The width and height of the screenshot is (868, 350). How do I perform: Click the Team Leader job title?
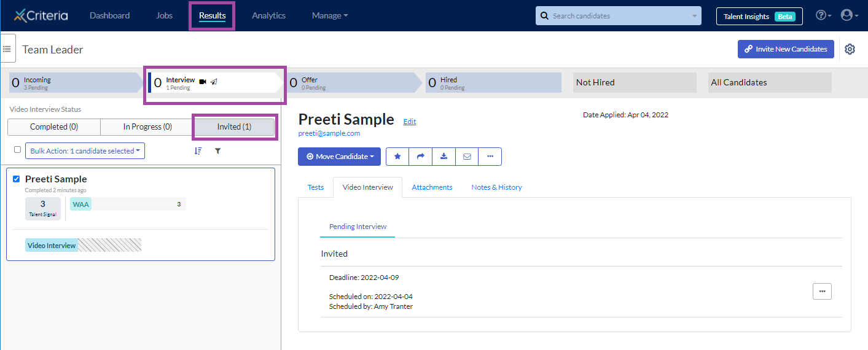tap(53, 50)
